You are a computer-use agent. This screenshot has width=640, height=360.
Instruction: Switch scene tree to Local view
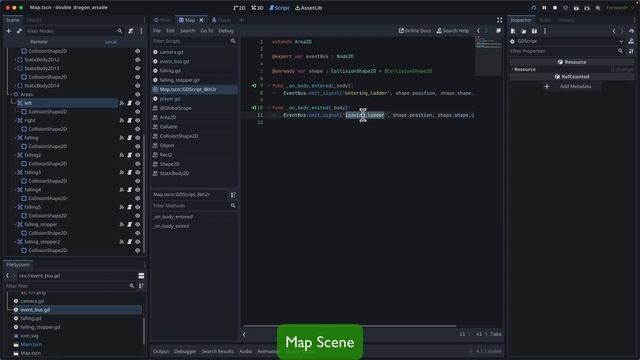[111, 42]
